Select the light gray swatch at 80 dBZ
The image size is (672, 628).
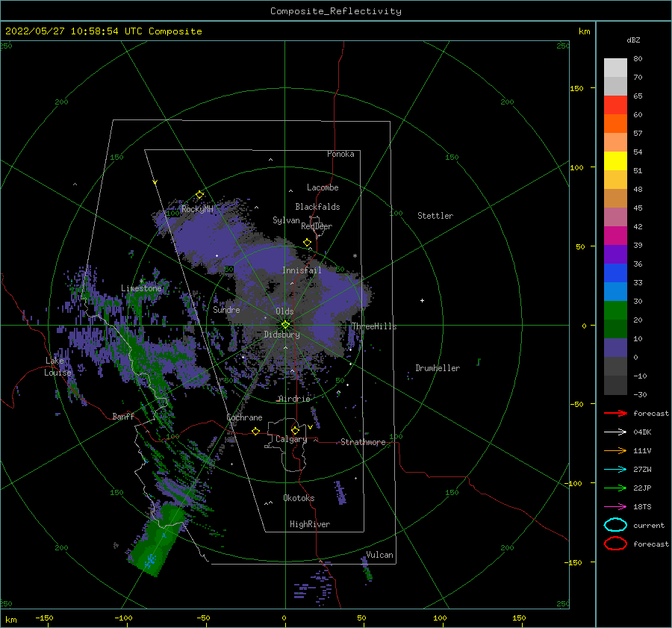click(x=615, y=68)
